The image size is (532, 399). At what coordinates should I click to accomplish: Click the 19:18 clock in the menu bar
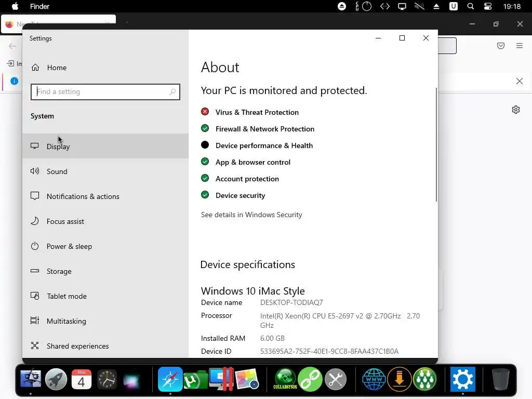click(x=512, y=6)
